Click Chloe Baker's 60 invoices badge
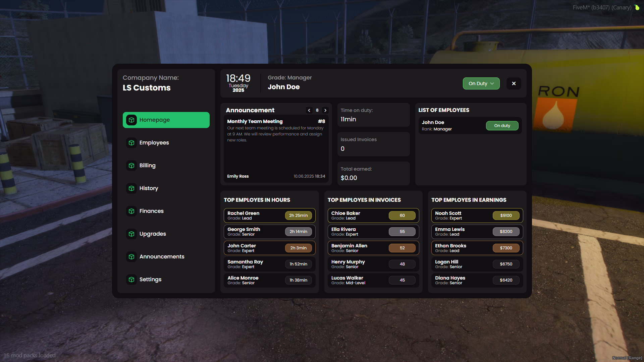The image size is (644, 362). pos(402,216)
